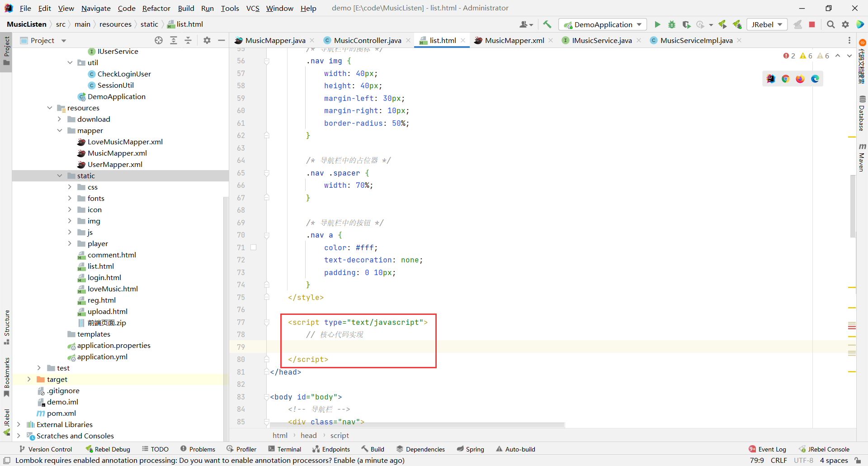Image resolution: width=868 pixels, height=466 pixels.
Task: Collapse the static folder tree node
Action: click(x=60, y=176)
